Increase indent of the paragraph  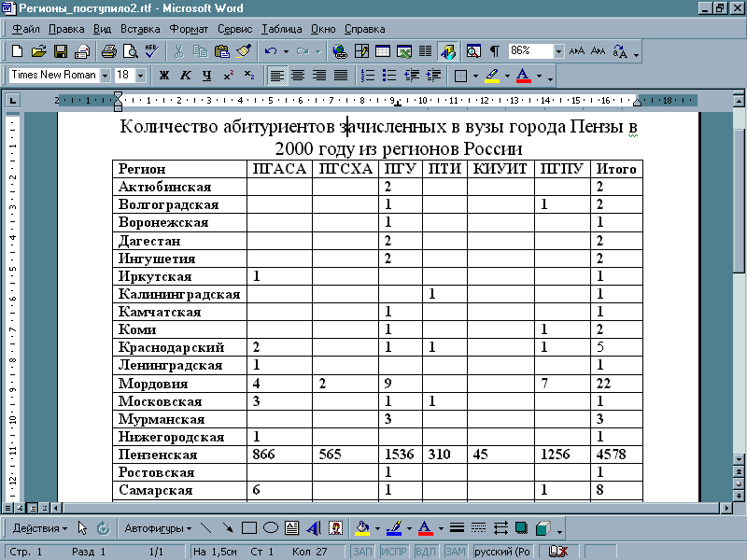(433, 76)
